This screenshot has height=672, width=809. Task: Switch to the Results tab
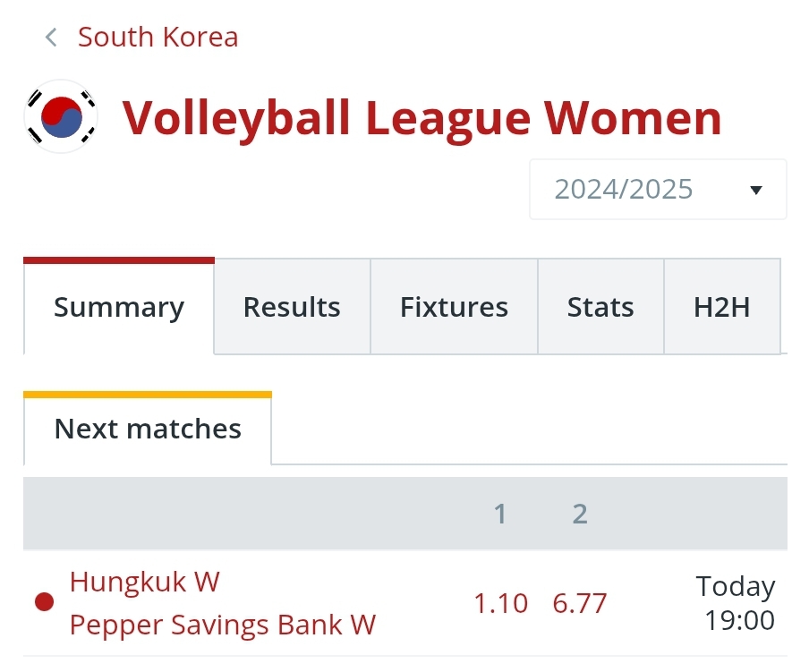[292, 308]
